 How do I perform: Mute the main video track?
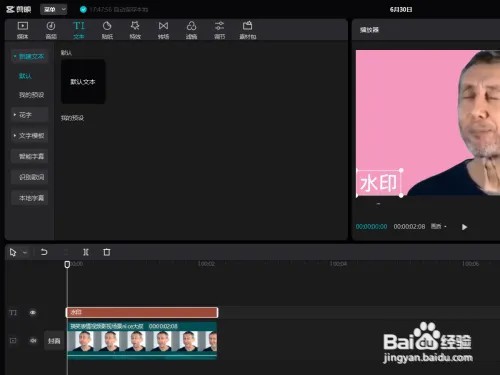pos(33,340)
